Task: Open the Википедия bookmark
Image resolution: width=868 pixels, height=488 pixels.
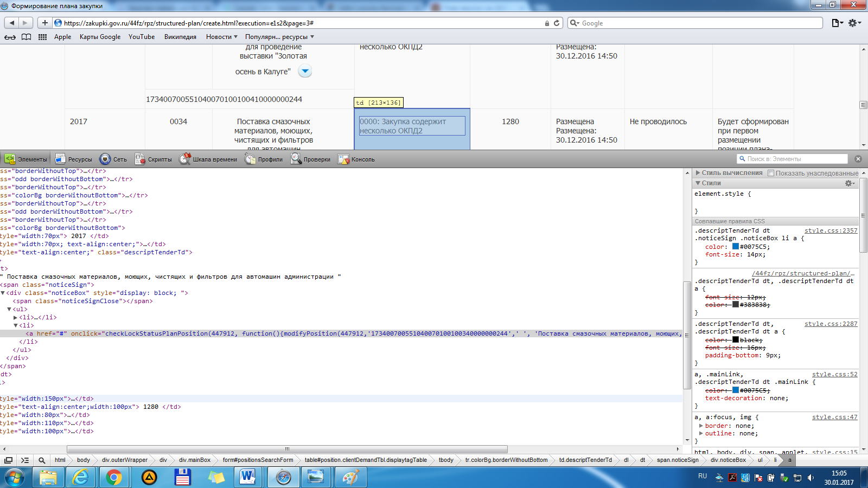Action: pyautogui.click(x=180, y=37)
